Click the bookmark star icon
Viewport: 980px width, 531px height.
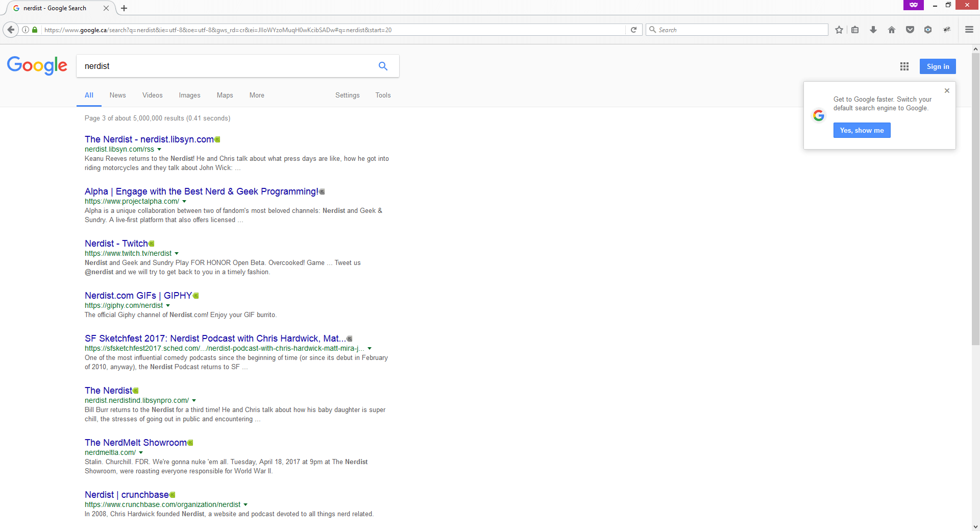839,30
